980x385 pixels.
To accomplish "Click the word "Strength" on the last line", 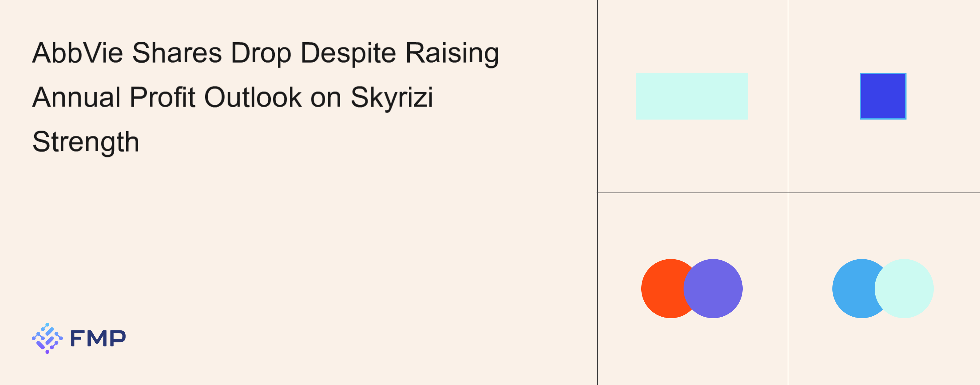I will point(86,142).
